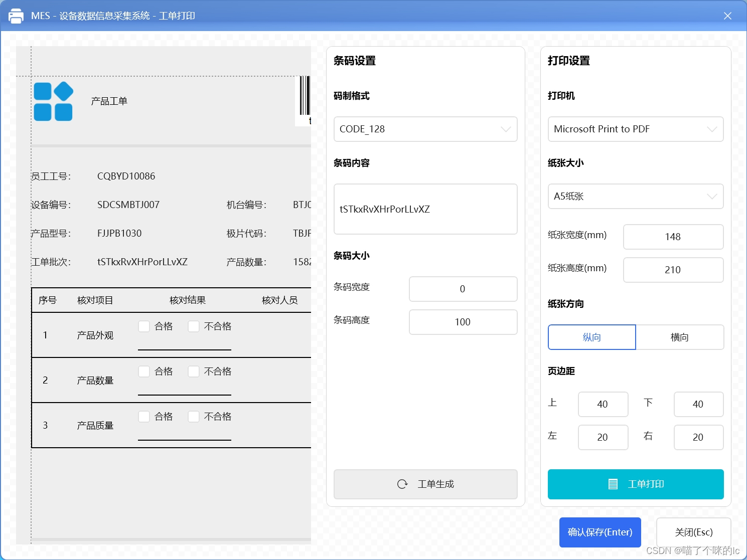The width and height of the screenshot is (747, 560).
Task: Click the 条码内容 text field
Action: click(x=425, y=209)
